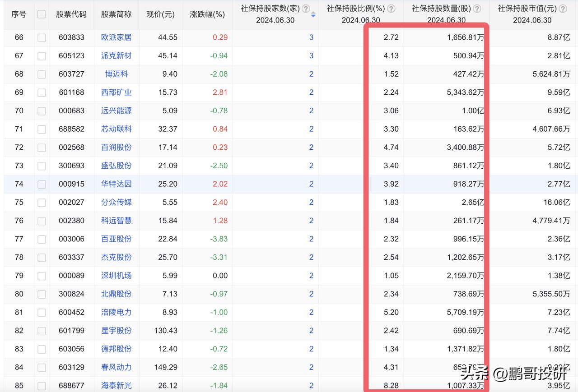This screenshot has height=392, width=578.
Task: Check the box for row 76 科远智慧
Action: click(42, 221)
